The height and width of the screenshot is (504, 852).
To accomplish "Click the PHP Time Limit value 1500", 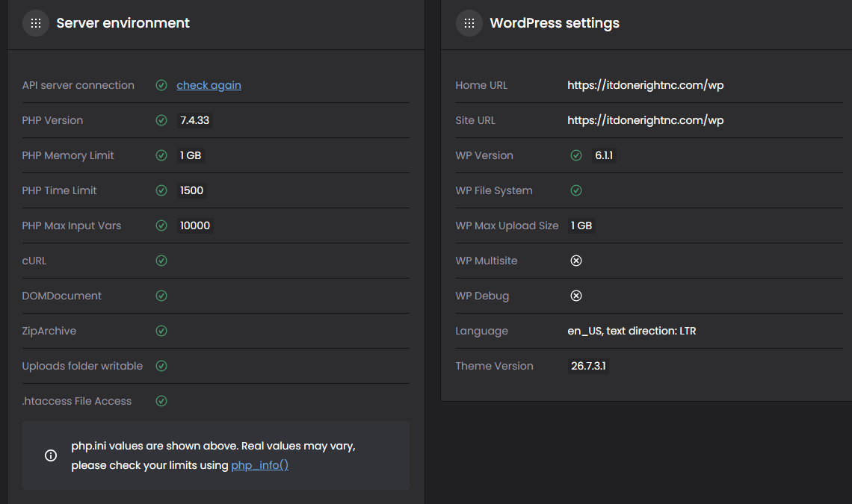I will pyautogui.click(x=192, y=190).
